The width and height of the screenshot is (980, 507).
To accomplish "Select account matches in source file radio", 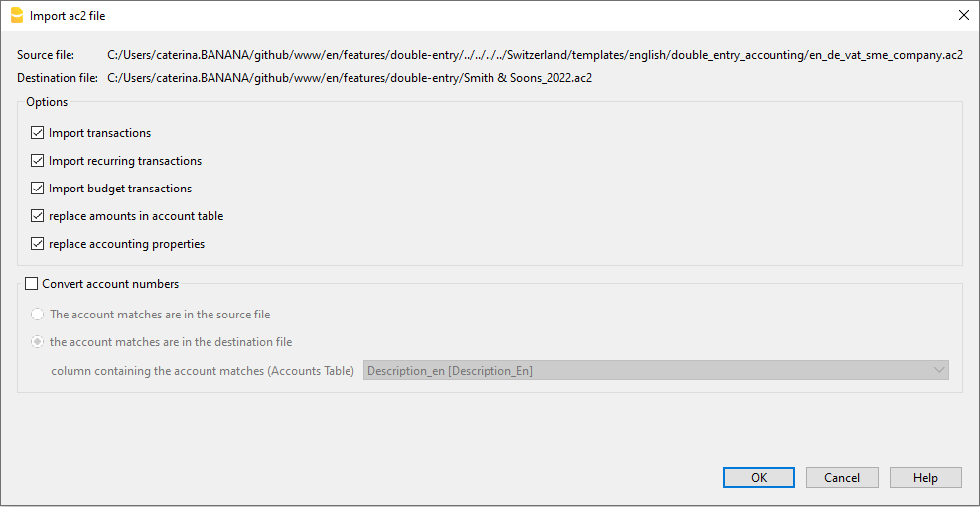I will pos(38,315).
